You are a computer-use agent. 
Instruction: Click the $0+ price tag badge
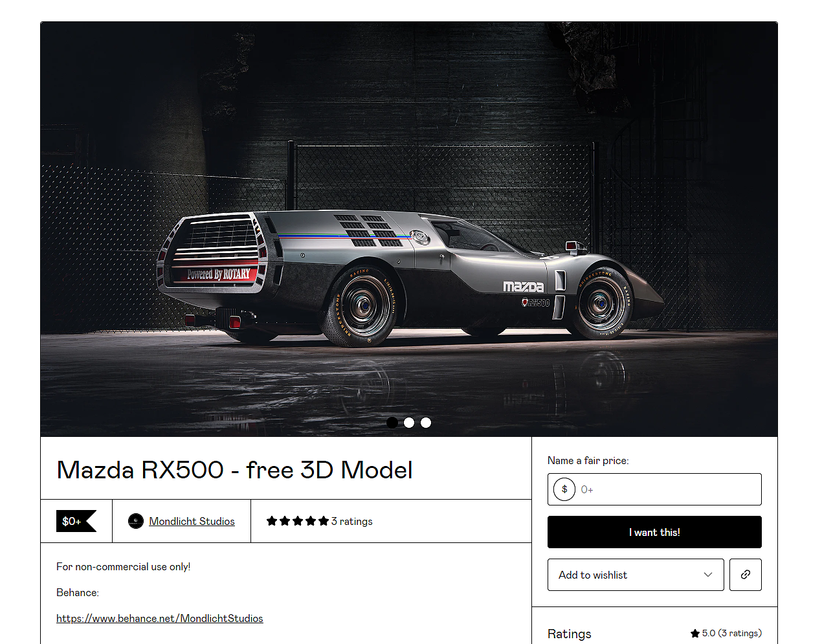(76, 521)
